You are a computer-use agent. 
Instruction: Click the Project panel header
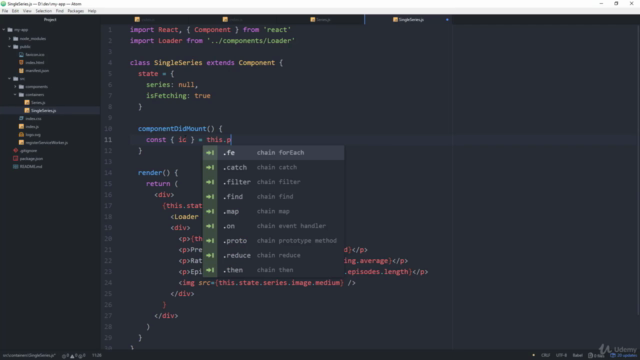(50, 20)
